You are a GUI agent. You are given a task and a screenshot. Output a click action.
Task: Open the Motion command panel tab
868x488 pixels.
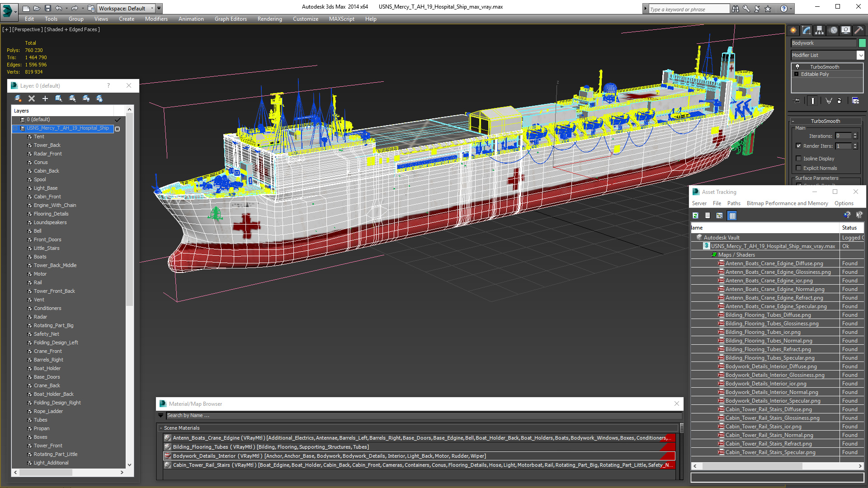pyautogui.click(x=833, y=30)
